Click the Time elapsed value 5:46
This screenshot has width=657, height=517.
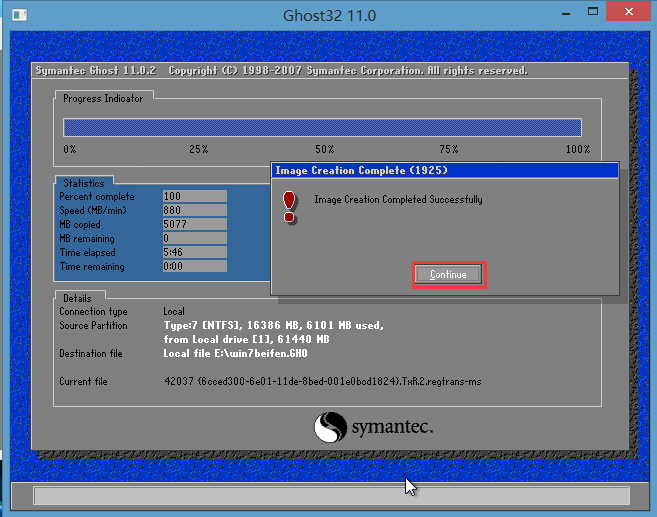tap(195, 252)
